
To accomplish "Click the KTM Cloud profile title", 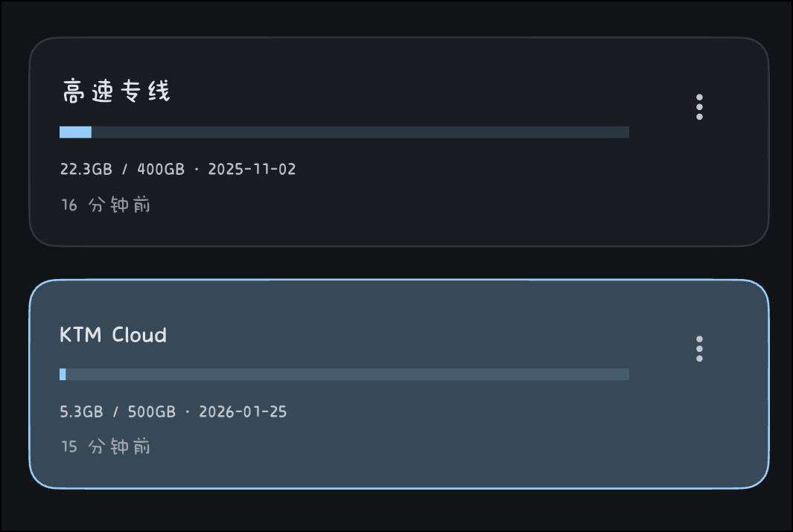I will 113,335.
